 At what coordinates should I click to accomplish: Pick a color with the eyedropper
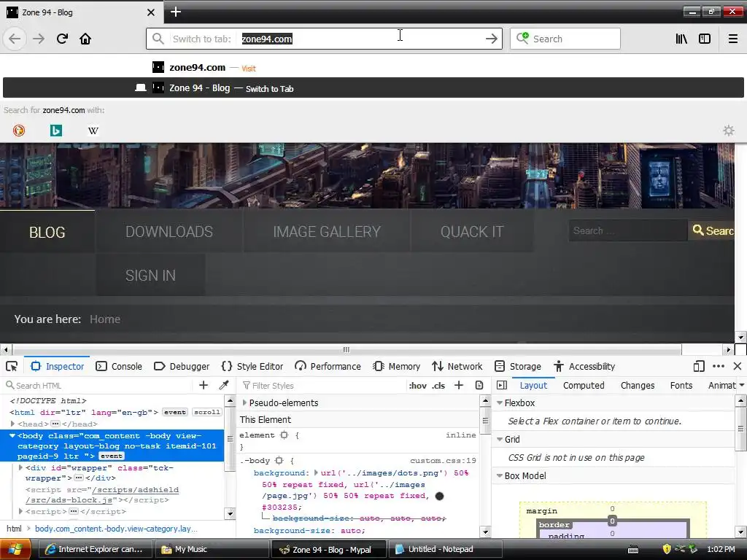tap(223, 385)
